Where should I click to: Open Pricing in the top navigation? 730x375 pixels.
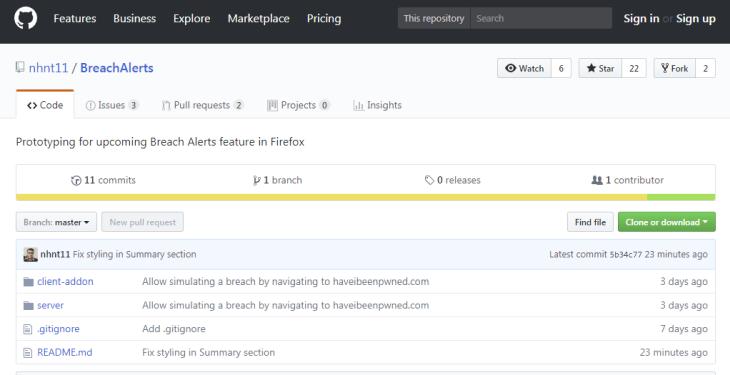click(x=324, y=19)
